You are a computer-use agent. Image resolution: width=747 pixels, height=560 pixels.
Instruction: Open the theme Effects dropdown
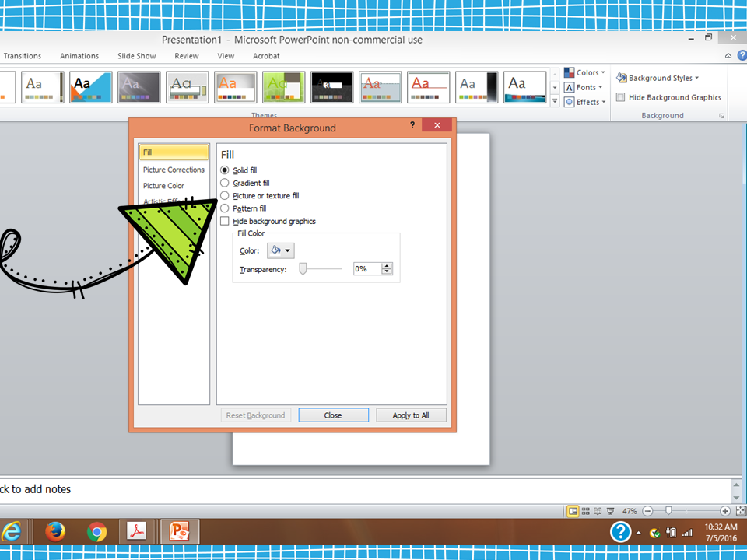pos(585,102)
